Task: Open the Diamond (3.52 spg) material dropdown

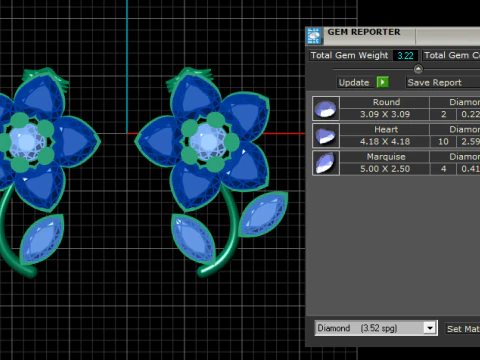Action: (376, 328)
